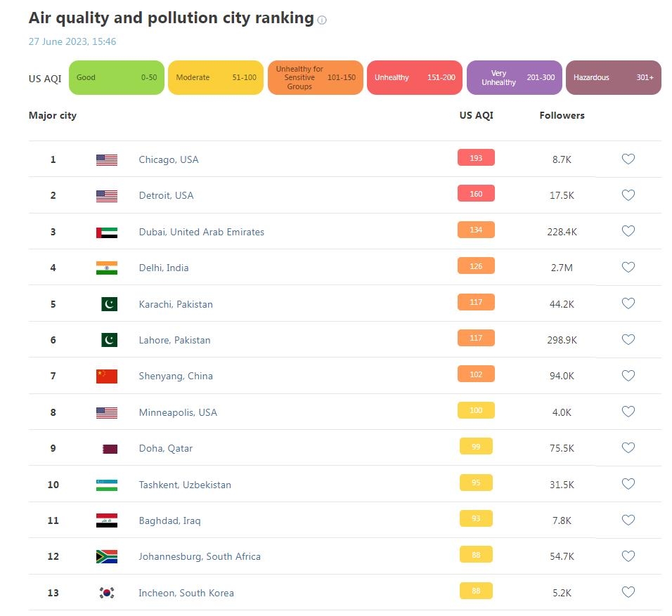672x616 pixels.
Task: Toggle the heart for Dubai, United Arab Emirates
Action: click(x=628, y=231)
